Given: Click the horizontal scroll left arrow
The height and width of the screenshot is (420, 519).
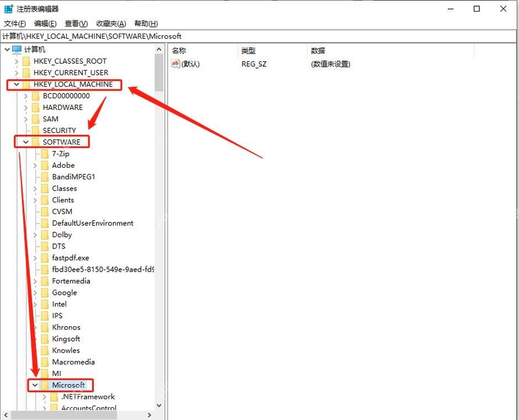Looking at the screenshot, I should [x=6, y=414].
